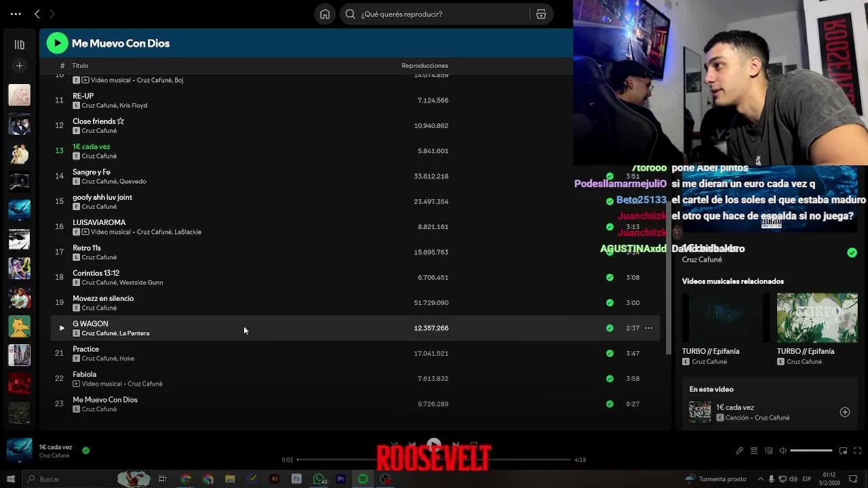Open the connect-to-device icon
The height and width of the screenshot is (488, 868).
coord(768,451)
